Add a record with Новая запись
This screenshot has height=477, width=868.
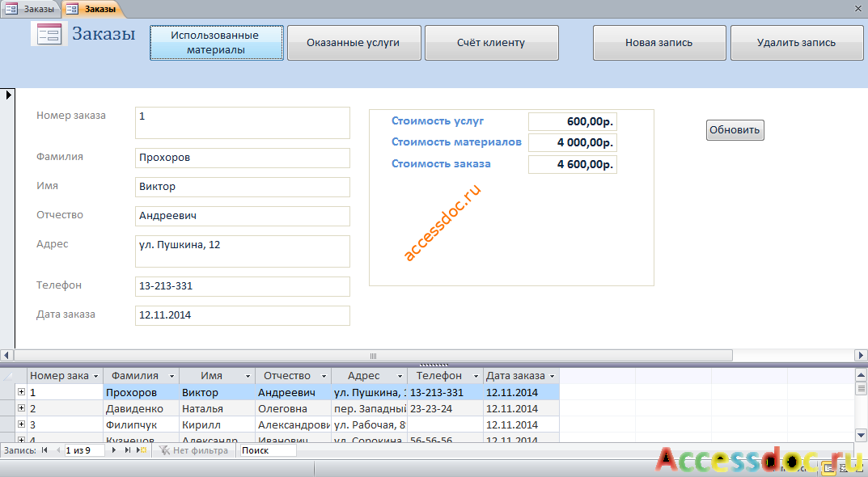(659, 43)
